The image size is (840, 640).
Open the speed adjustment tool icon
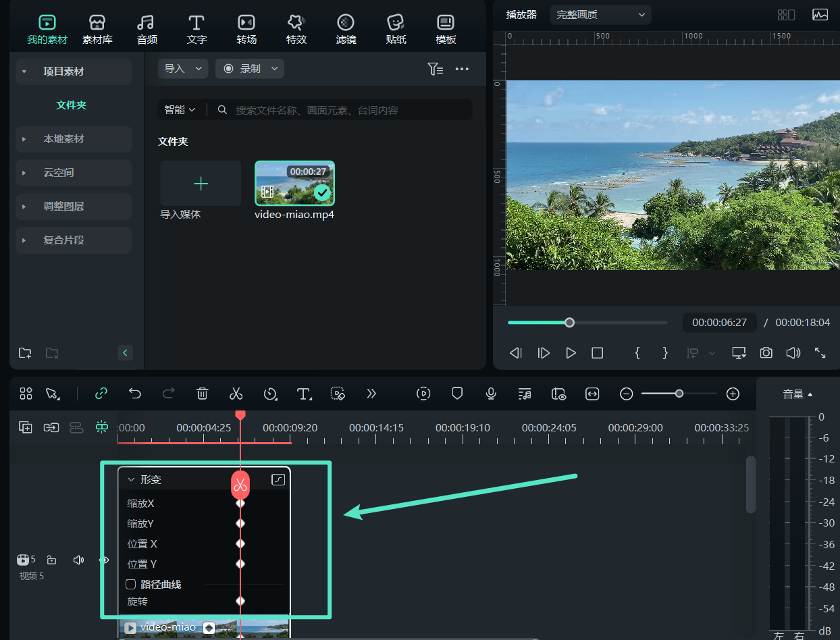tap(270, 394)
